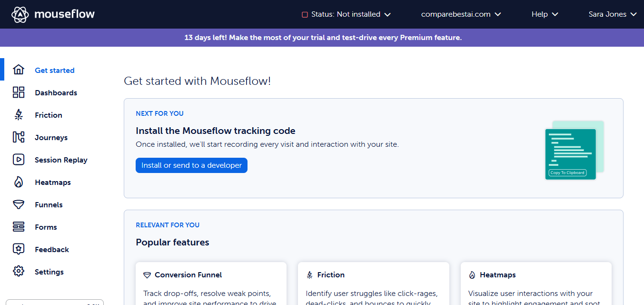Image resolution: width=644 pixels, height=305 pixels.
Task: Click the mouseflow wordmark text
Action: (65, 14)
